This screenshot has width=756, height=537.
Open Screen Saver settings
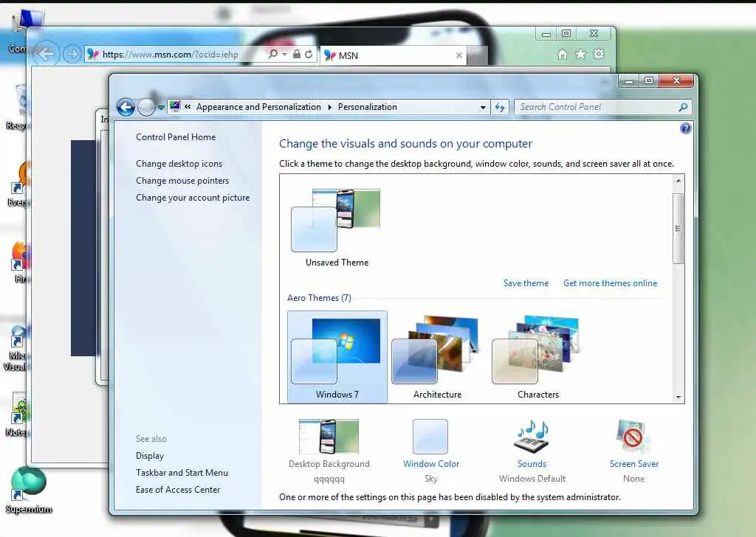634,450
